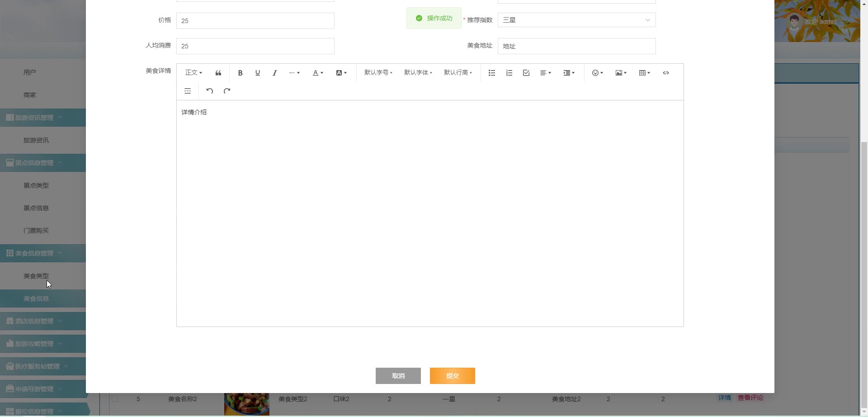Screen dimensions: 868x417
Task: Open the 默认字体 font family dropdown
Action: (x=418, y=73)
